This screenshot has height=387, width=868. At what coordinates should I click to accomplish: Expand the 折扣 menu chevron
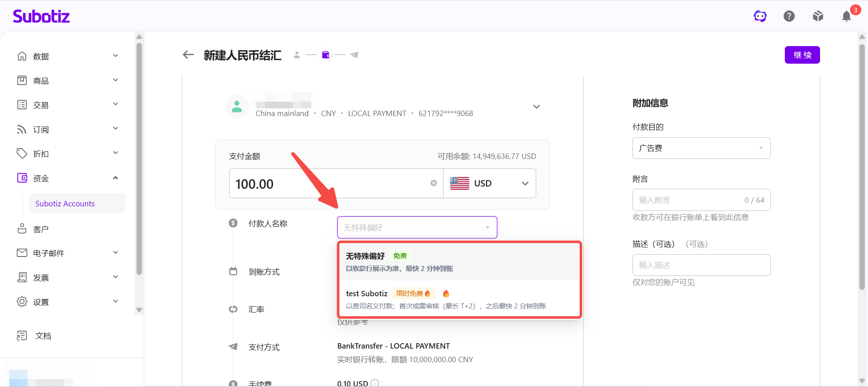pos(116,153)
